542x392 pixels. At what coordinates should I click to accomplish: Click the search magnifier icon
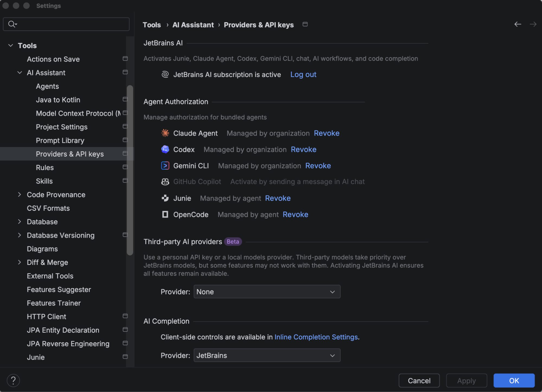(12, 24)
